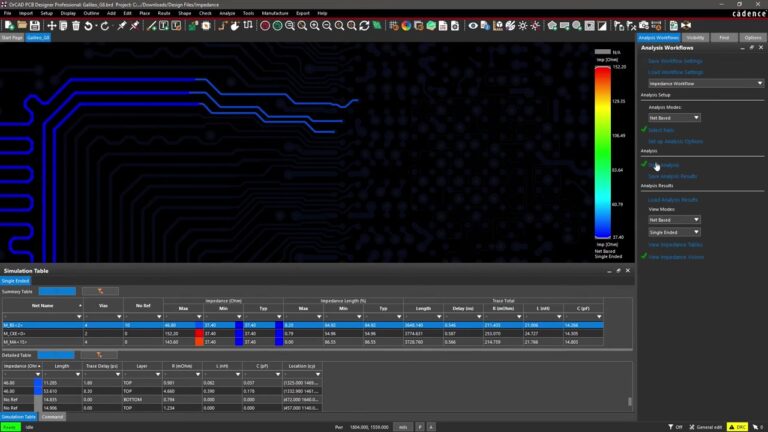Click the sun brightness toolbar icon
This screenshot has height=432, width=768.
pos(523,25)
